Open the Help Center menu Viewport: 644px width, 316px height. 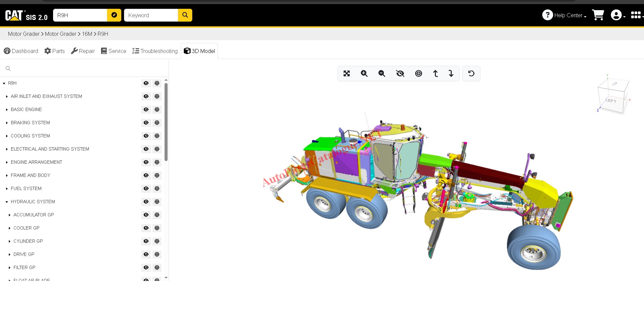point(564,15)
